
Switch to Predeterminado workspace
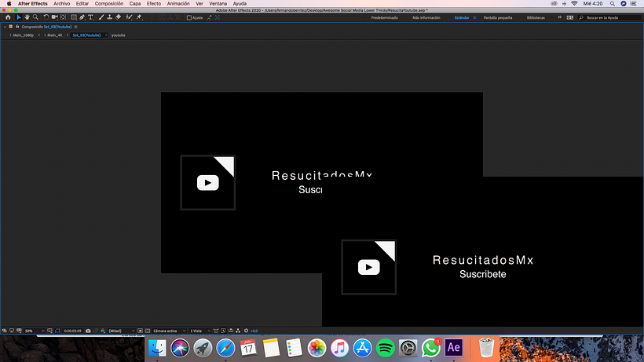click(384, 17)
